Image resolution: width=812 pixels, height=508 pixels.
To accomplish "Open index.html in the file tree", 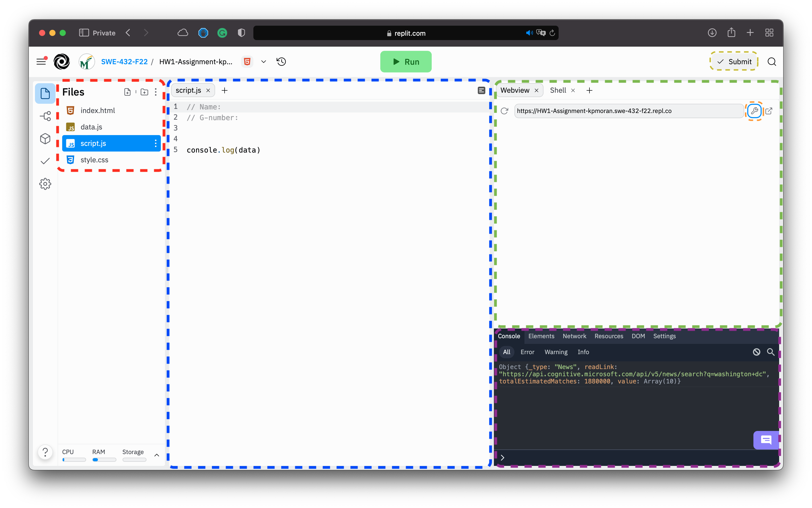I will [x=111, y=110].
